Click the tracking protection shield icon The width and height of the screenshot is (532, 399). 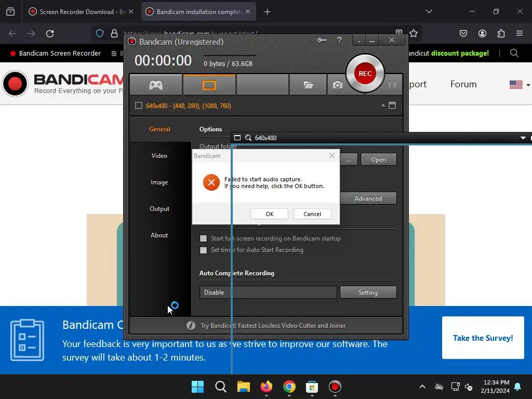(100, 33)
